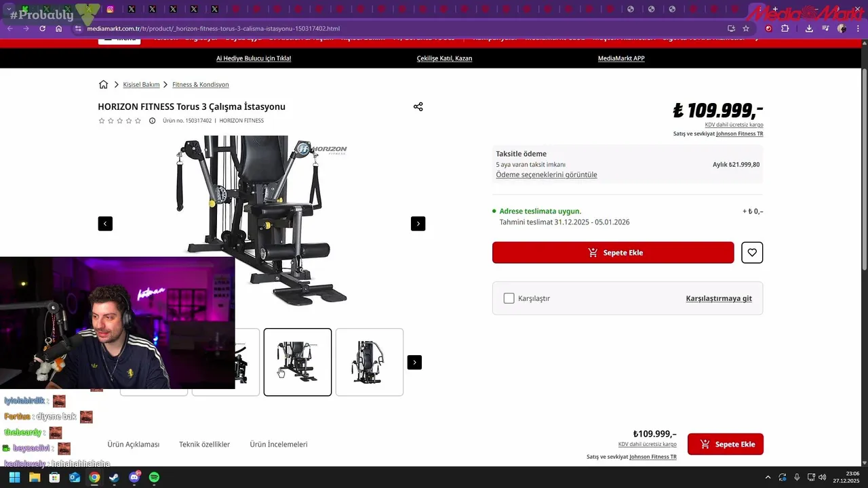Click KDV dahil ücretsiz kargo under main price
This screenshot has width=868, height=488.
[x=734, y=125]
